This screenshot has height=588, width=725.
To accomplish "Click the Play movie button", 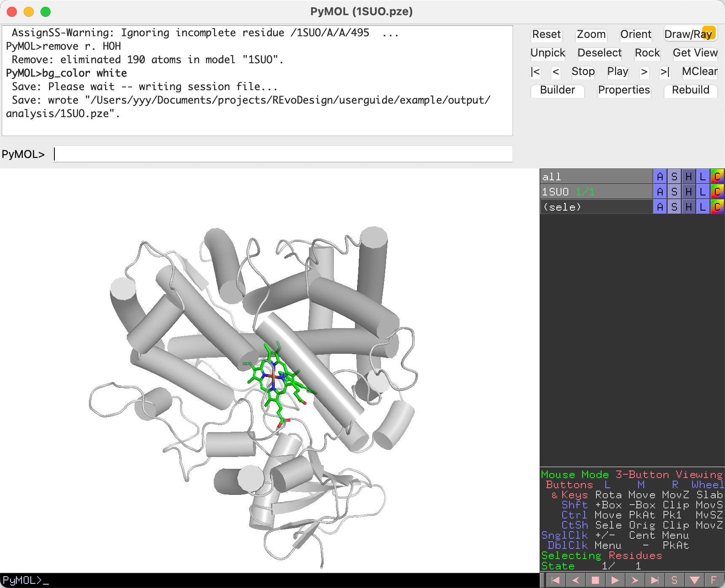I will pyautogui.click(x=618, y=72).
